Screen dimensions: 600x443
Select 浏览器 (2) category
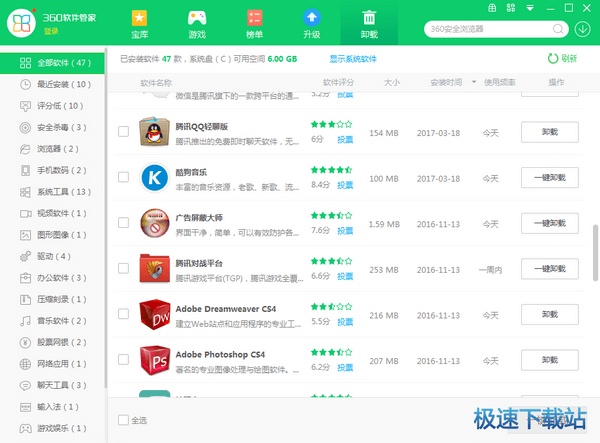point(52,149)
